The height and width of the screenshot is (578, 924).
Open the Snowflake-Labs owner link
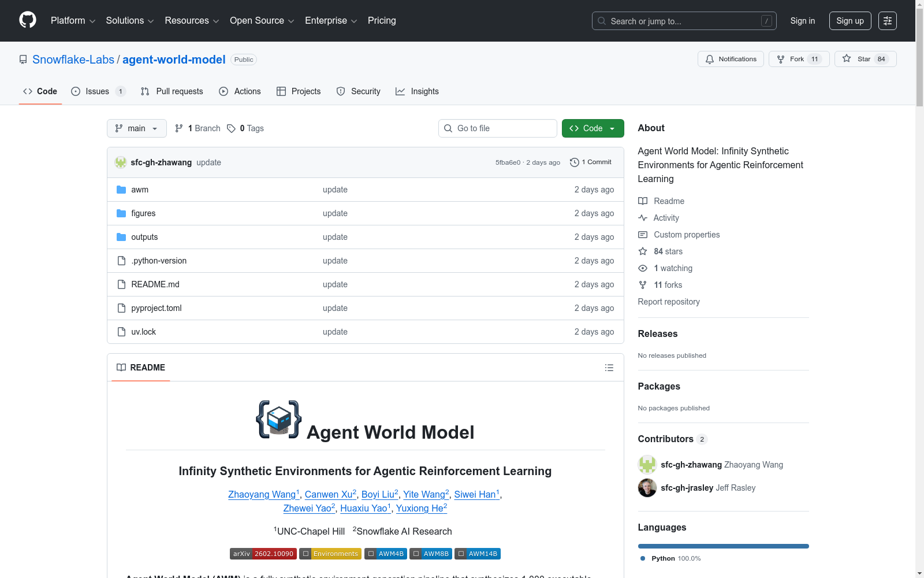click(73, 60)
